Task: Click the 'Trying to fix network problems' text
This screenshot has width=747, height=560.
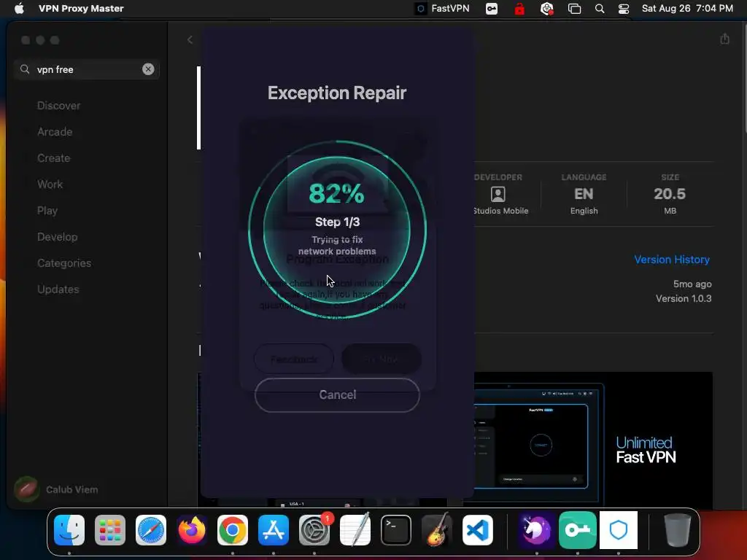Action: point(337,245)
